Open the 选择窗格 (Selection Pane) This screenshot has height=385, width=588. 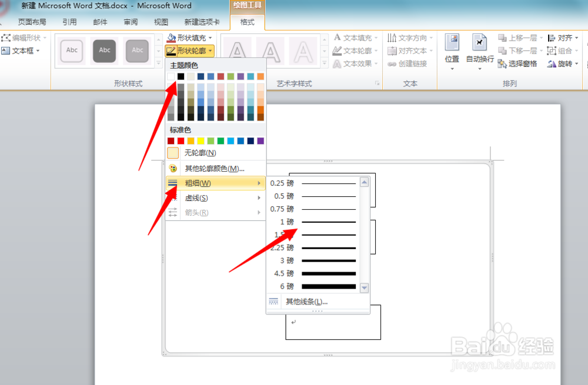point(521,63)
